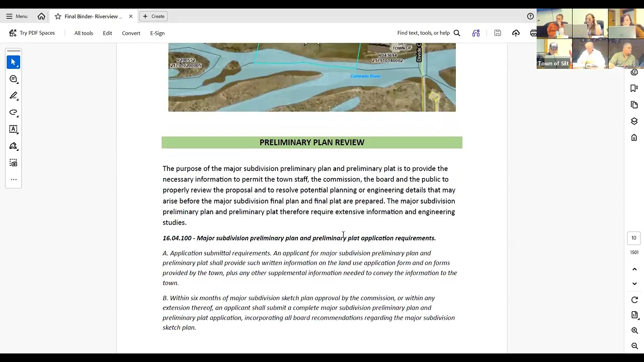This screenshot has height=362, width=644.
Task: Click the total page count 1501
Action: 634,252
